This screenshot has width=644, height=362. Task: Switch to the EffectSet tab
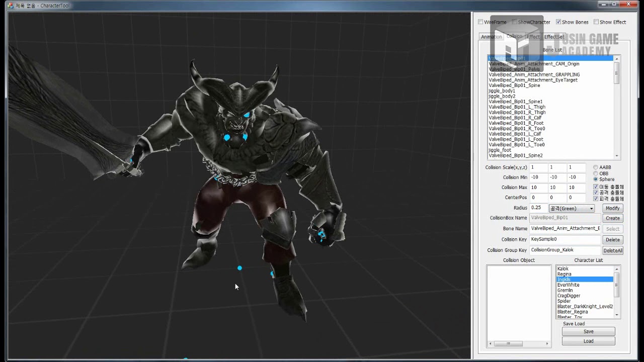click(x=554, y=37)
